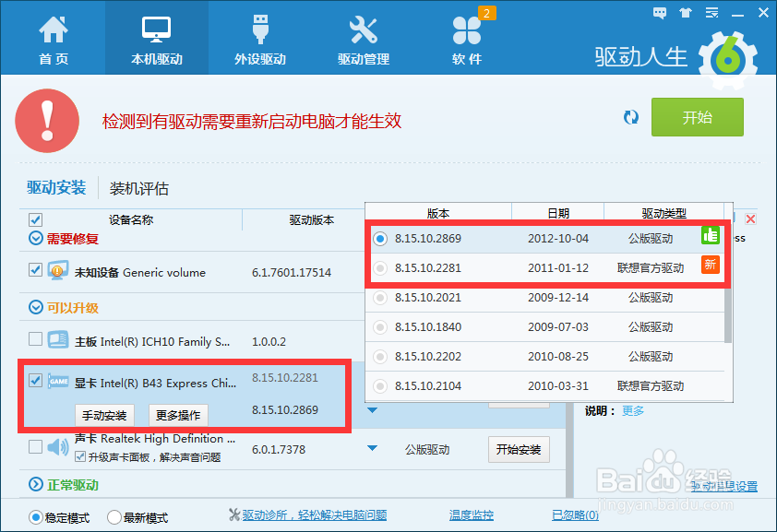The width and height of the screenshot is (777, 532).
Task: Click the refresh rescan icon
Action: 631,117
